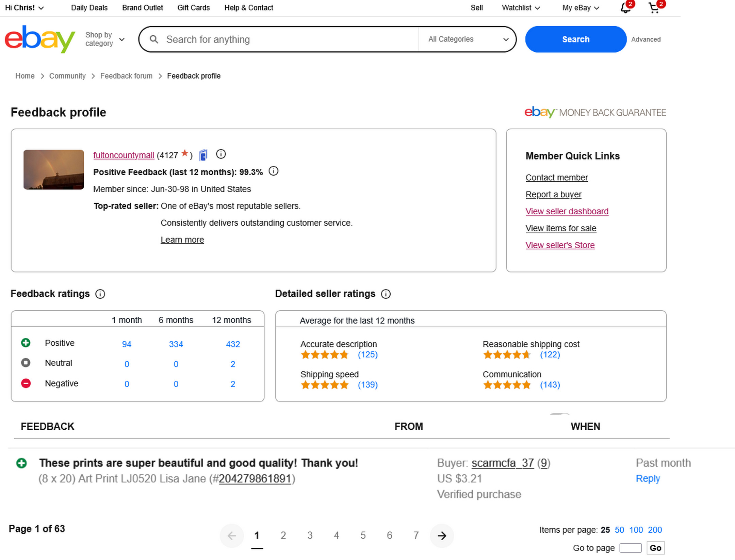Click the eBay logo
Image resolution: width=735 pixels, height=560 pixels.
[x=40, y=39]
